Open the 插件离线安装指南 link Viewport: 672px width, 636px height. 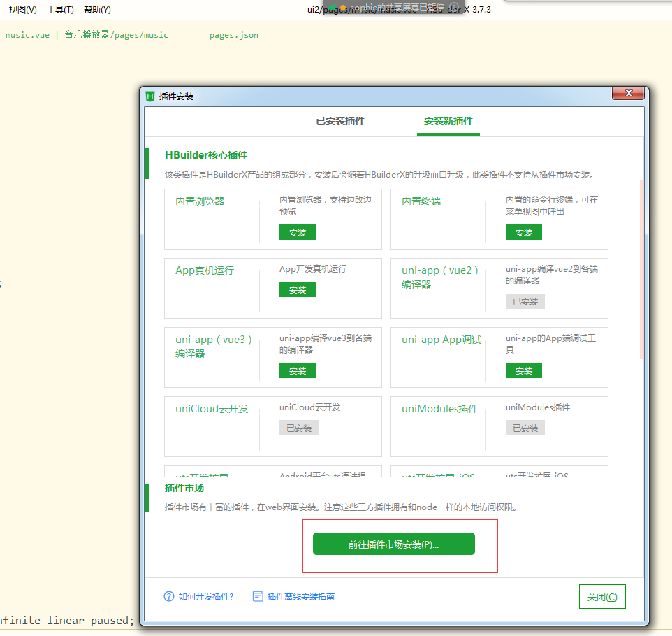301,597
